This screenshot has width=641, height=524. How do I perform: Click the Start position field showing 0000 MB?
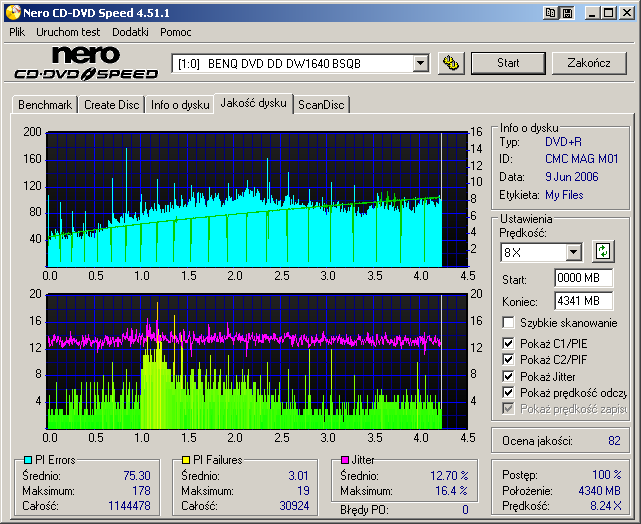click(x=583, y=278)
